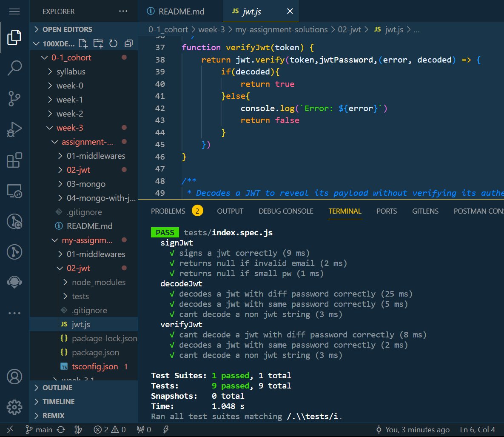
Task: Open the Source Control view
Action: pyautogui.click(x=14, y=98)
